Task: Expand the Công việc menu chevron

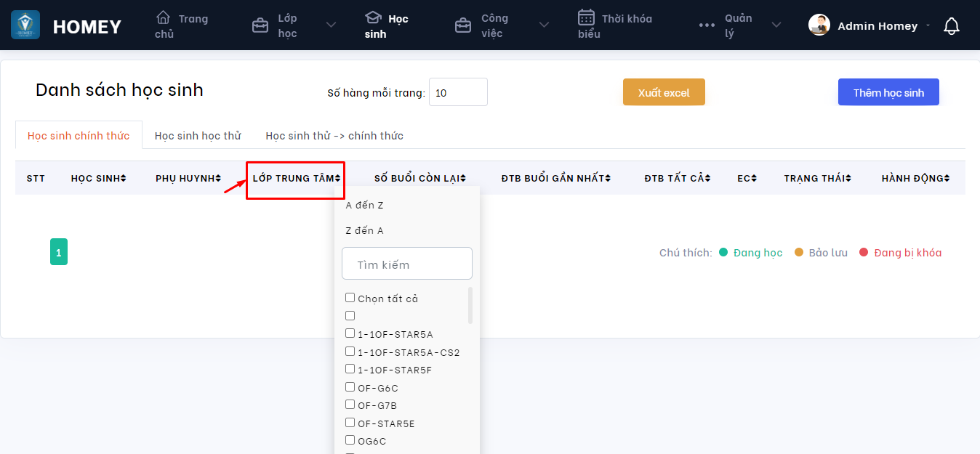Action: (x=544, y=25)
